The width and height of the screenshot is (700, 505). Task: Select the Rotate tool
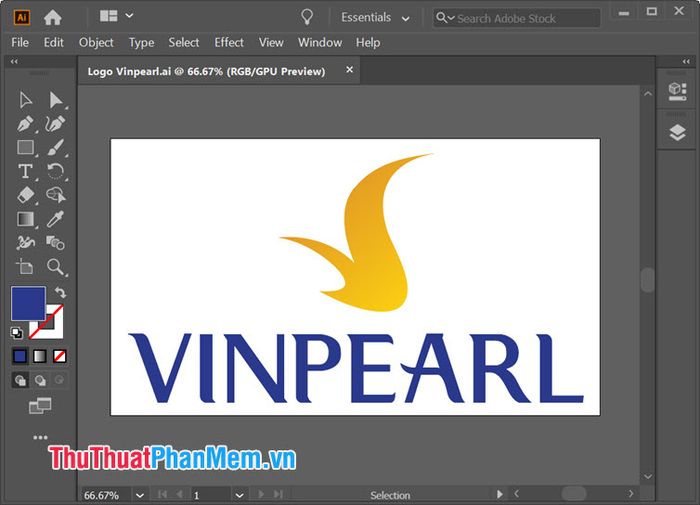(x=55, y=171)
